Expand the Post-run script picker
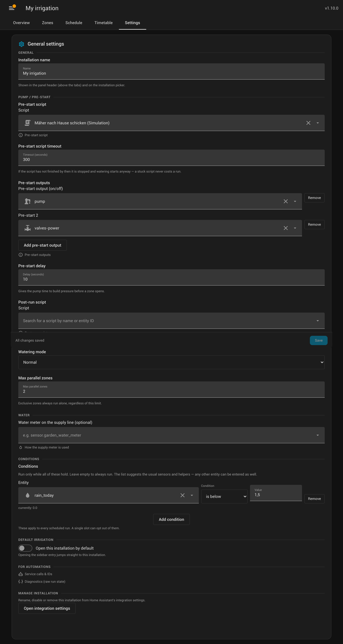This screenshot has width=343, height=644. pyautogui.click(x=171, y=321)
